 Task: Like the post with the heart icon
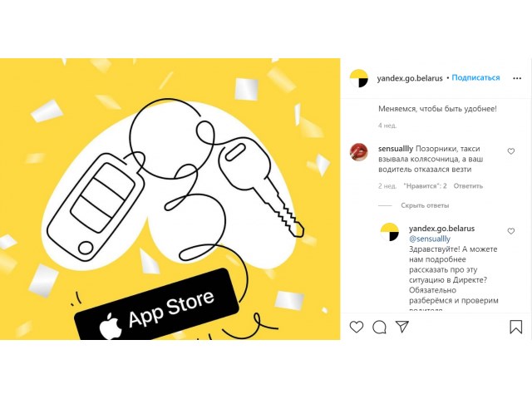tap(357, 327)
